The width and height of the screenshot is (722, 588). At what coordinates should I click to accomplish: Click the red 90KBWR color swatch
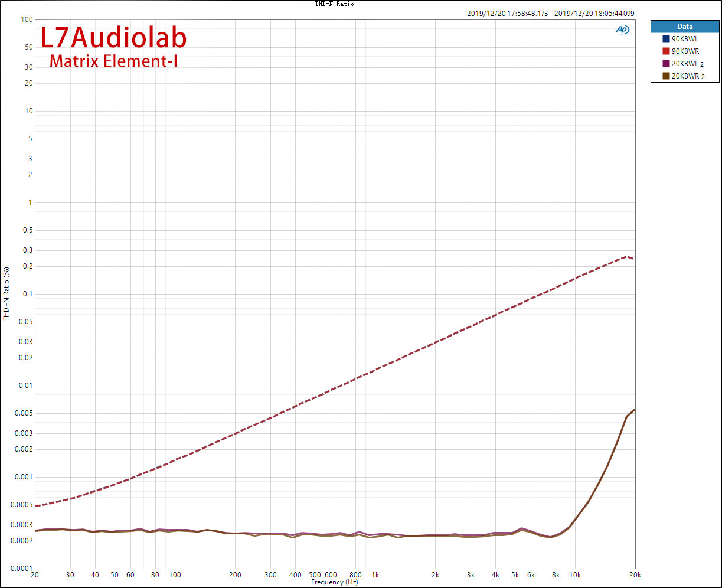[667, 51]
